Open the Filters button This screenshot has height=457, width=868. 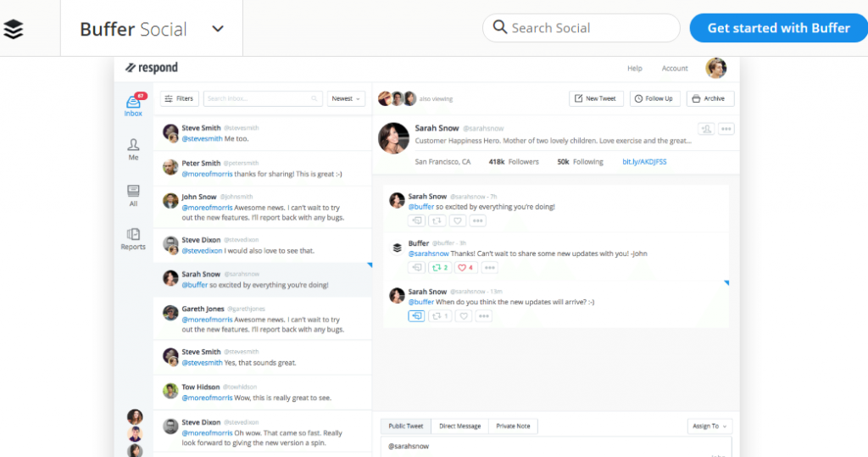tap(180, 98)
